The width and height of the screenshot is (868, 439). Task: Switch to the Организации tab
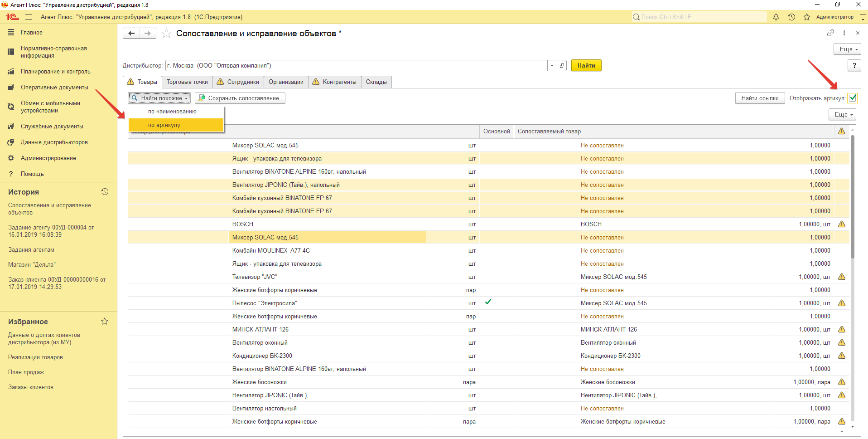click(286, 82)
